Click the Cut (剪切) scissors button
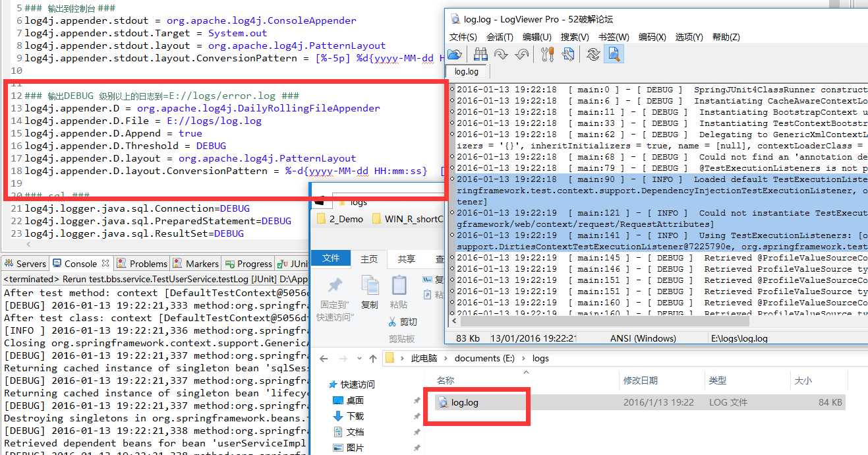The height and width of the screenshot is (455, 868). [403, 322]
